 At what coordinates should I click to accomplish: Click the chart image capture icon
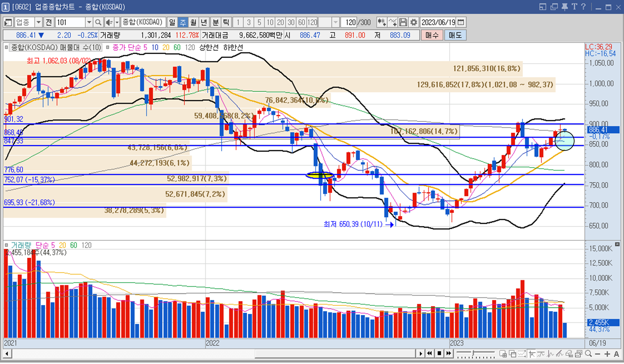[x=578, y=354]
